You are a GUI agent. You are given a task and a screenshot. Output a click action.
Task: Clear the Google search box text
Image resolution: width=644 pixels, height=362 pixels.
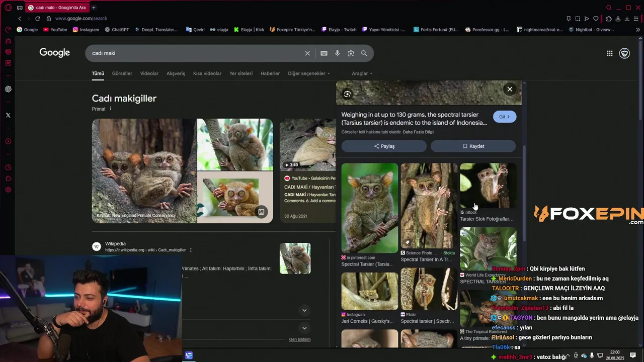pos(307,53)
